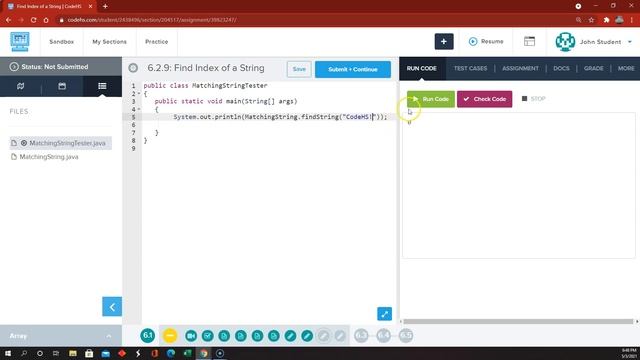Collapse sidebar with blue left arrow
The height and width of the screenshot is (360, 640).
click(112, 307)
